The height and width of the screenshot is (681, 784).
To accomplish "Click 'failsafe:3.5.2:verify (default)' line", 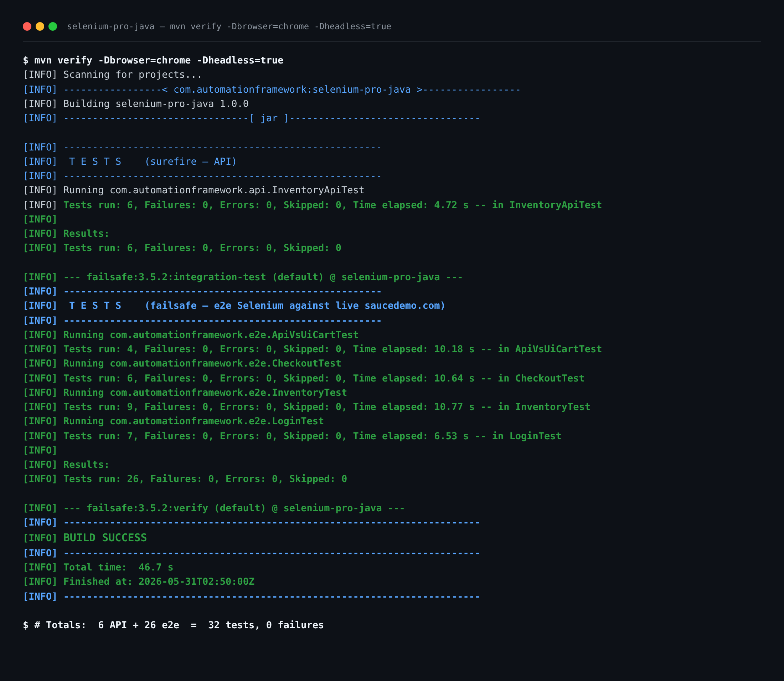I will [214, 508].
